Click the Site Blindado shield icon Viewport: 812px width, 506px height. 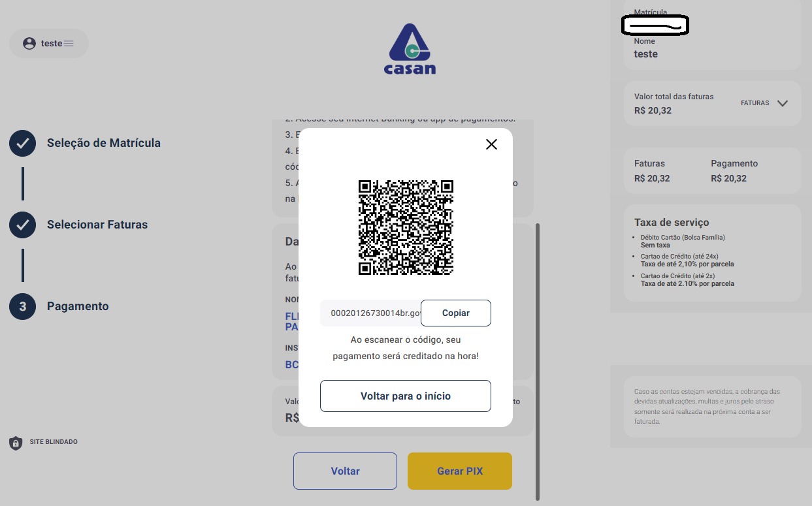[x=16, y=443]
